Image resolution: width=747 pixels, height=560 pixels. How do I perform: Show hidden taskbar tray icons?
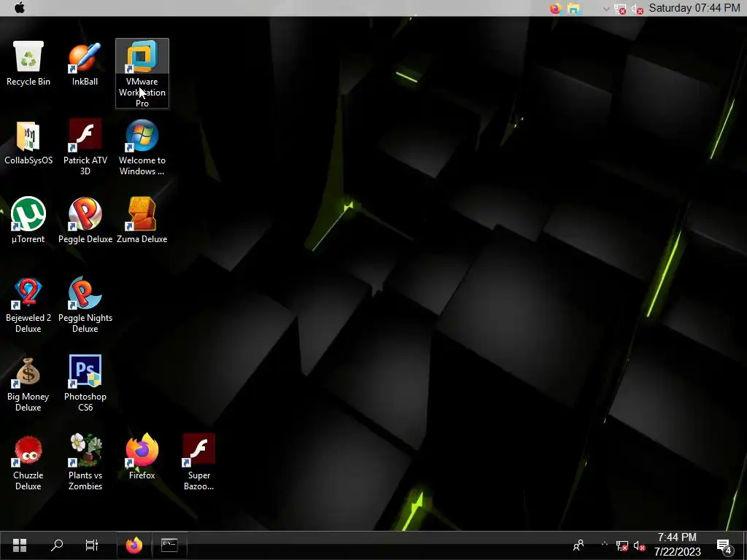(x=604, y=544)
